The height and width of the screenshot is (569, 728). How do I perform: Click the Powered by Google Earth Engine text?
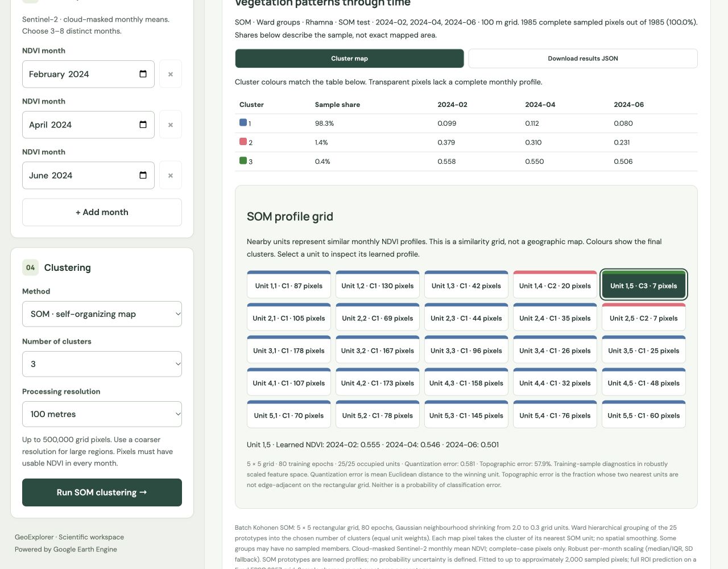[x=66, y=549]
